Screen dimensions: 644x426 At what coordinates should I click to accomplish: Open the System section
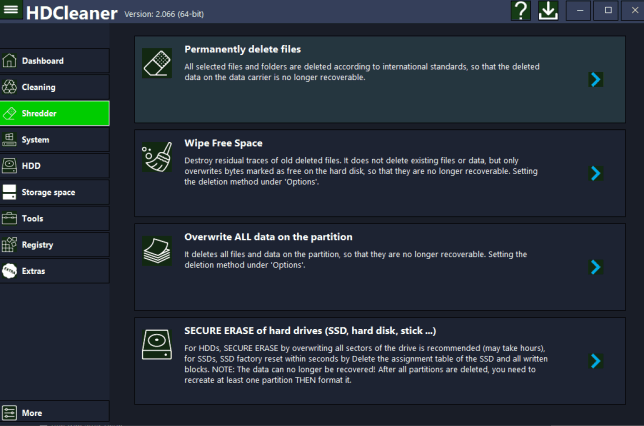coord(55,140)
